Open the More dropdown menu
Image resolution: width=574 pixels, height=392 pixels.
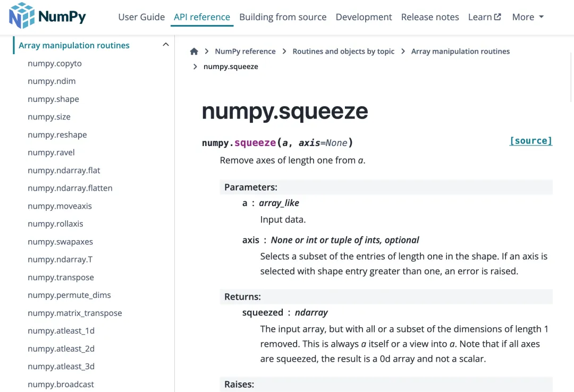[528, 17]
